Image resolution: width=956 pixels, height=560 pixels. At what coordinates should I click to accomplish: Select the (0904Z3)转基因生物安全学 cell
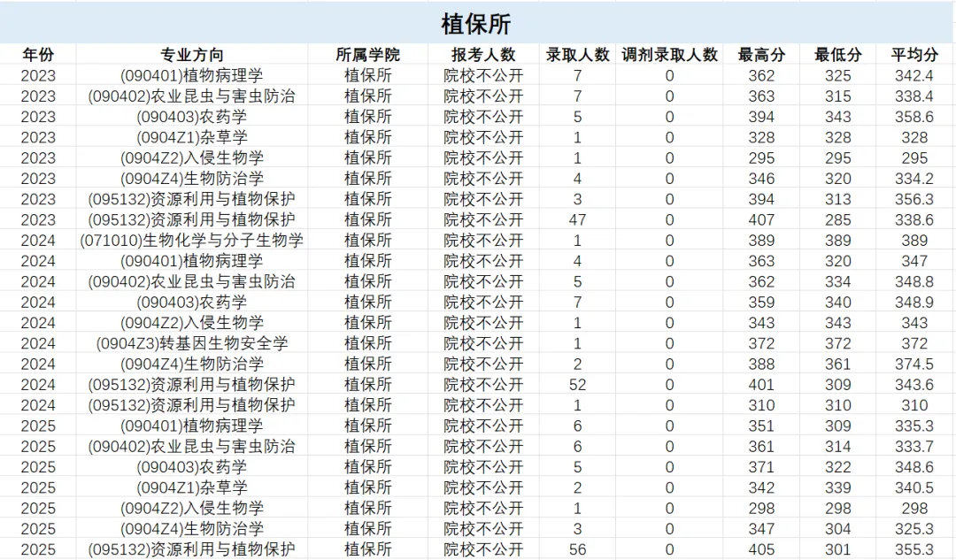pyautogui.click(x=191, y=343)
